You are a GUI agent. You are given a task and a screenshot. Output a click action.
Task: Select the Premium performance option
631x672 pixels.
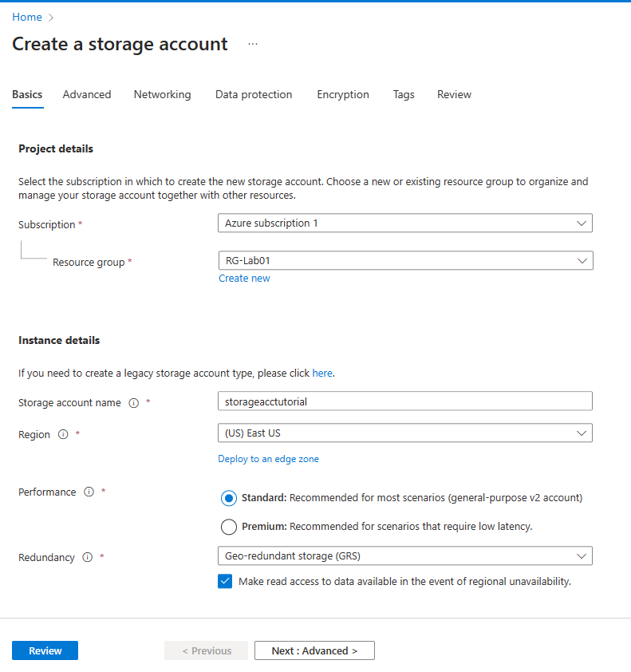pos(229,527)
